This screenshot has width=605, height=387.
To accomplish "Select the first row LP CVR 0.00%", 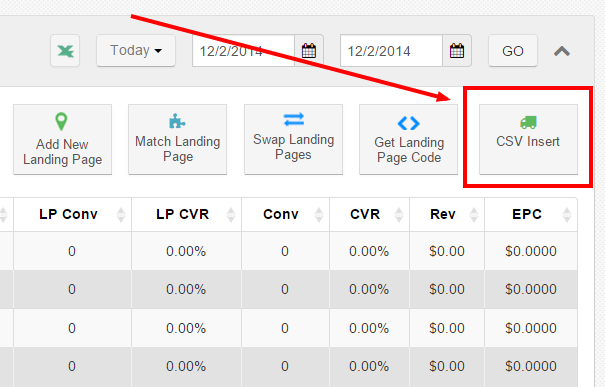I will [x=186, y=251].
